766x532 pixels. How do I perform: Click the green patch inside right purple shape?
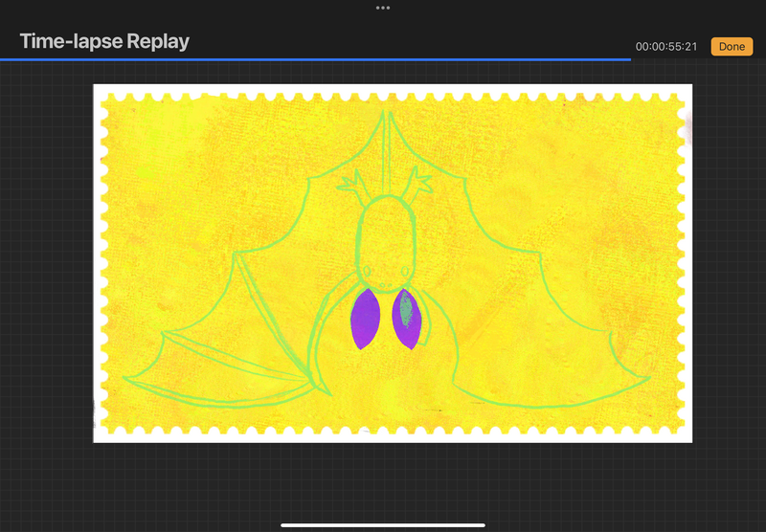(406, 308)
